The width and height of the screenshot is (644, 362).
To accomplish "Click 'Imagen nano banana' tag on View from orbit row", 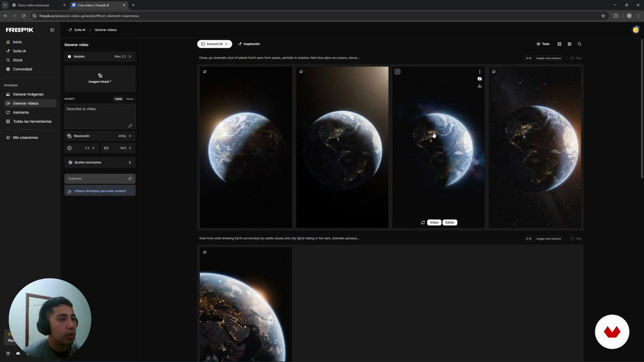I will (x=548, y=239).
